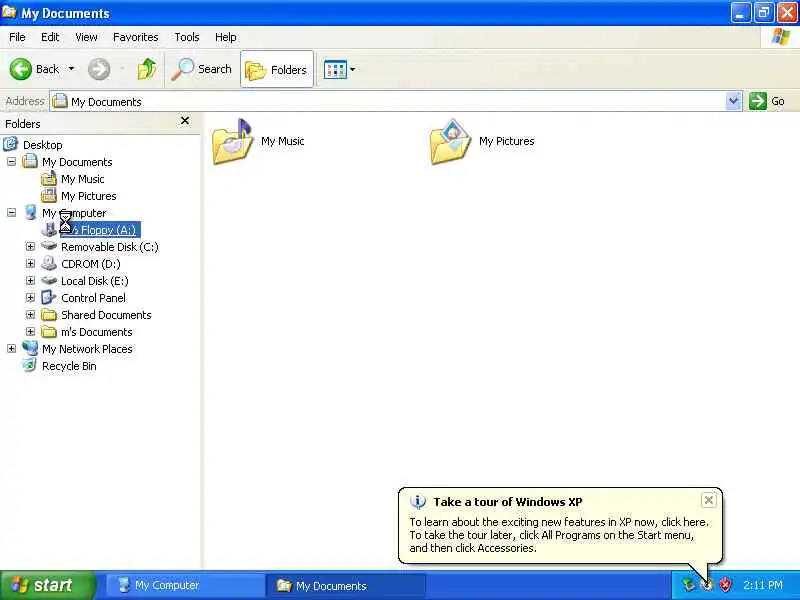Select My Music icon in tree
The width and height of the screenshot is (800, 600).
tap(49, 179)
